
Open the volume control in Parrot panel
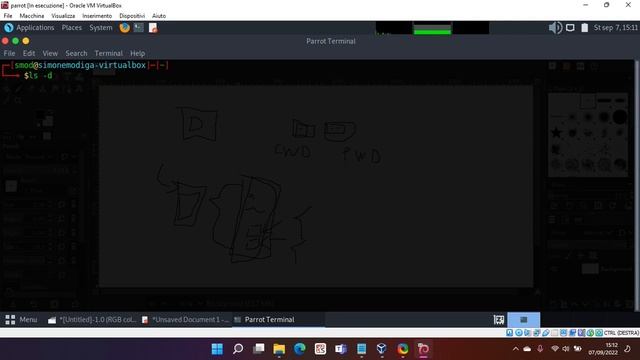click(x=555, y=28)
